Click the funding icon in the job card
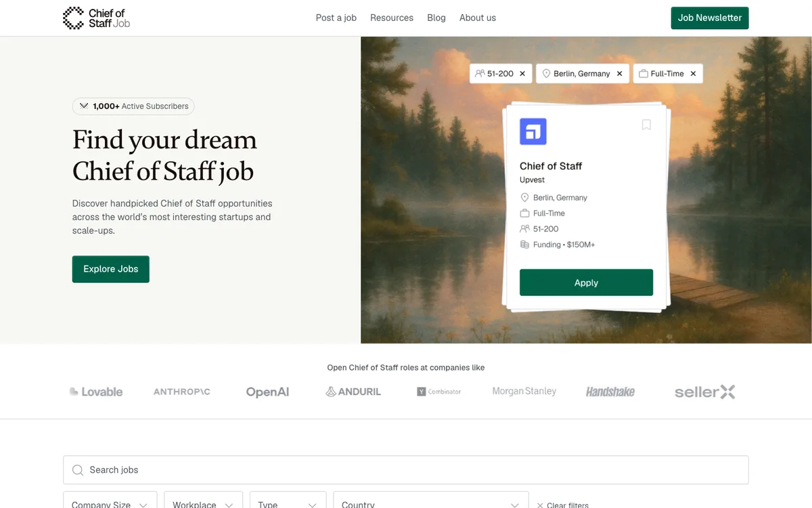Image resolution: width=812 pixels, height=508 pixels. (524, 245)
